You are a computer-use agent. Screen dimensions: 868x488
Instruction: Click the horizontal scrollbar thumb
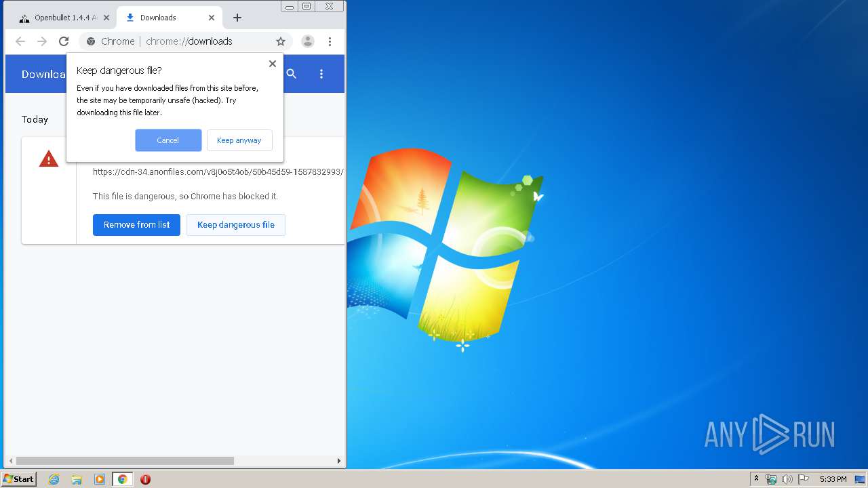click(x=125, y=461)
